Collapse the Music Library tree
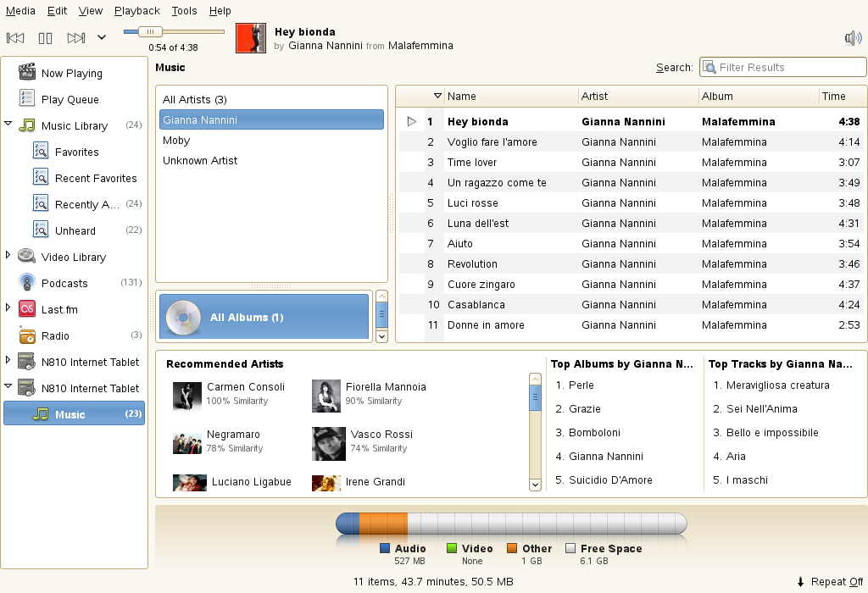The height and width of the screenshot is (593, 868). [9, 125]
